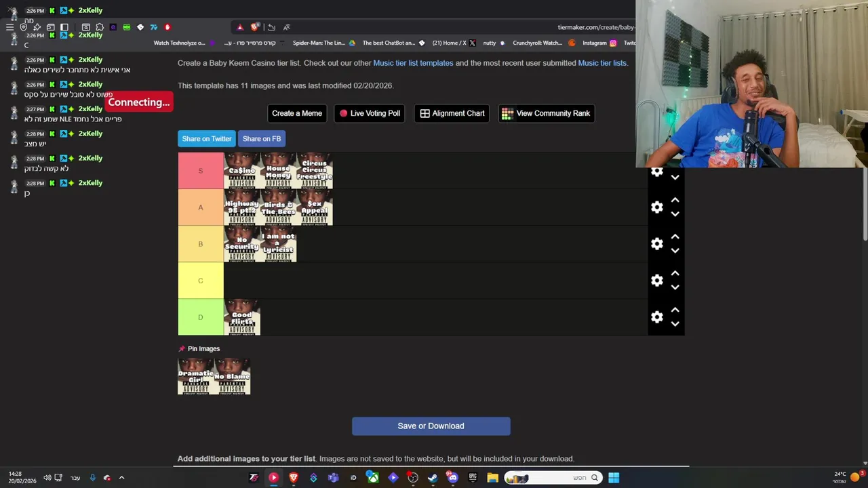868x488 pixels.
Task: Move tier S row down with chevron
Action: pyautogui.click(x=675, y=178)
